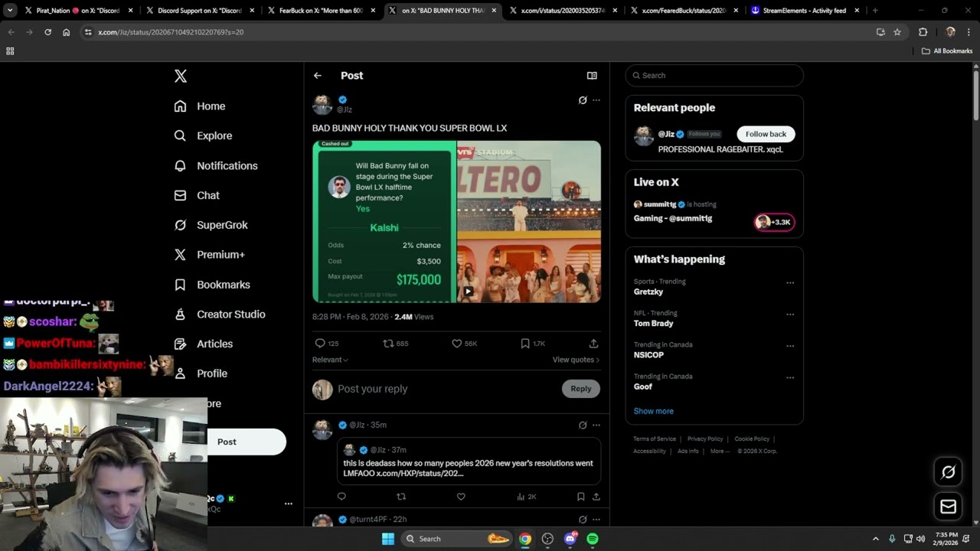The height and width of the screenshot is (551, 980).
Task: Open Notifications in the sidebar
Action: point(216,165)
